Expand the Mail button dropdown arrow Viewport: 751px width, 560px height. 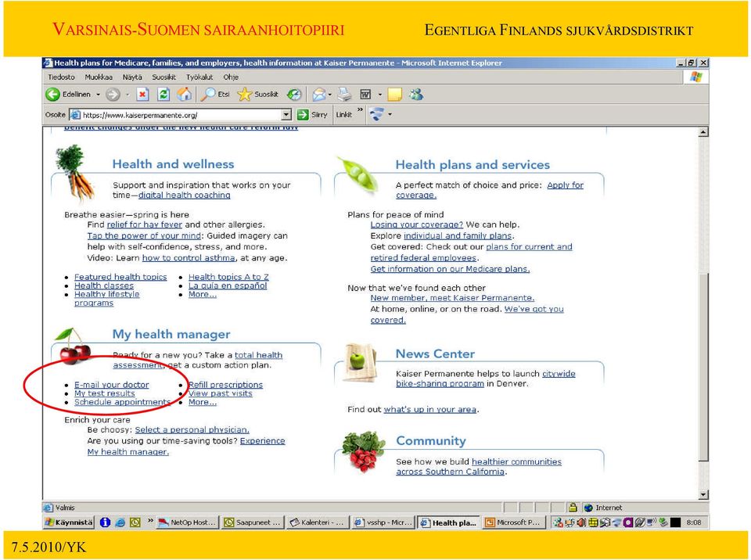tap(330, 95)
